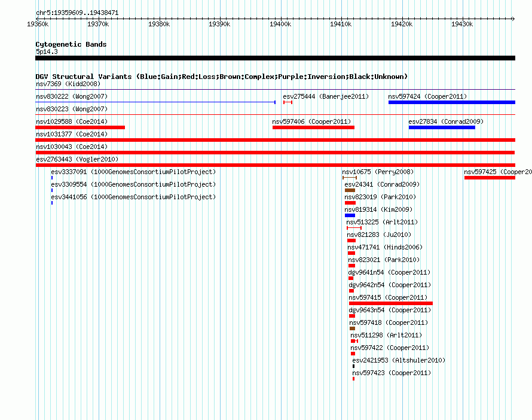Click the 19410k ruler position
Image resolution: width=532 pixels, height=420 pixels.
[341, 24]
